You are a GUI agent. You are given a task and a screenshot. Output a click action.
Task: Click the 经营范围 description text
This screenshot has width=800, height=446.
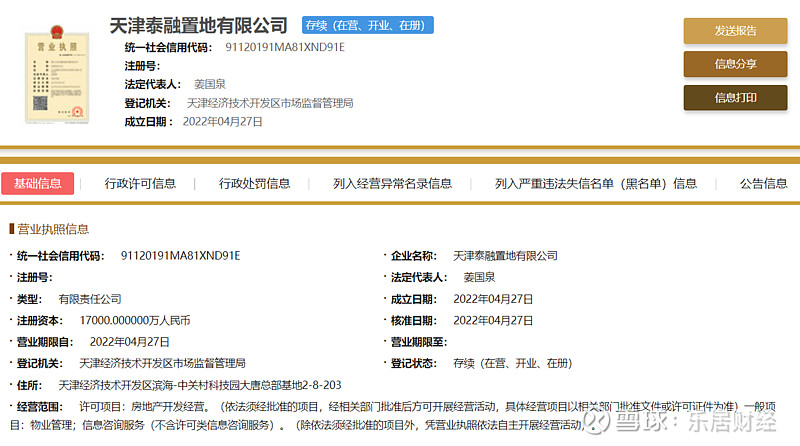(x=393, y=415)
